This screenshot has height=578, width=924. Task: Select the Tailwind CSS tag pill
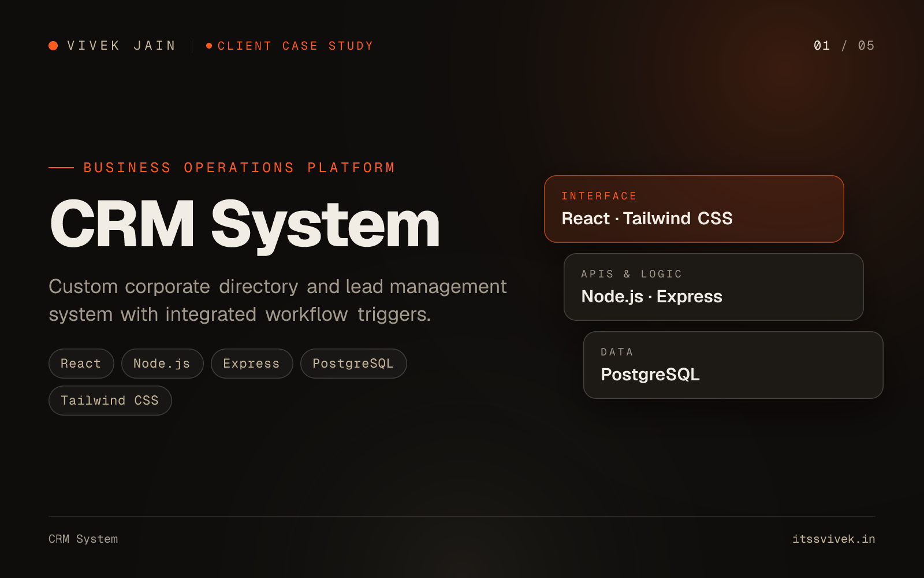110,401
